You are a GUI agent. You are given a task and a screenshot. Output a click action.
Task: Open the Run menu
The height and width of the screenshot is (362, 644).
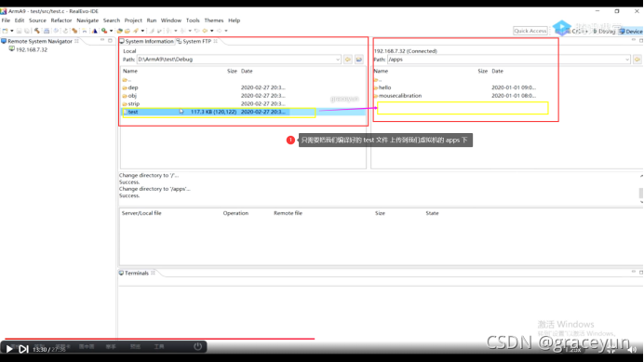pos(152,20)
